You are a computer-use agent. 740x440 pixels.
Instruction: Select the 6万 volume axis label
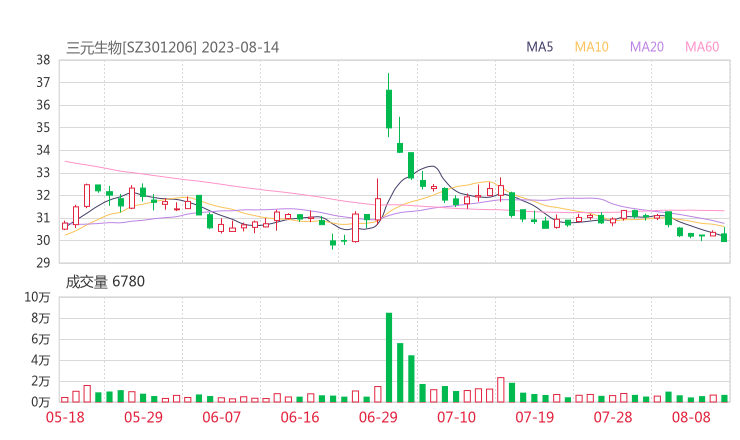pos(41,339)
